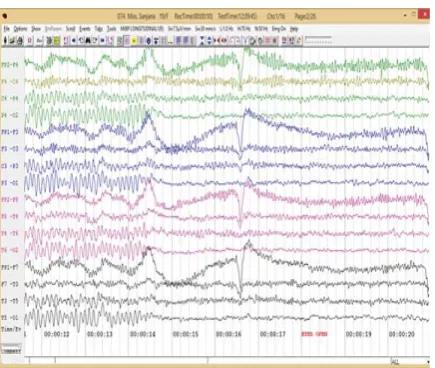Open the ALL dropdown at bottom right

pyautogui.click(x=410, y=362)
